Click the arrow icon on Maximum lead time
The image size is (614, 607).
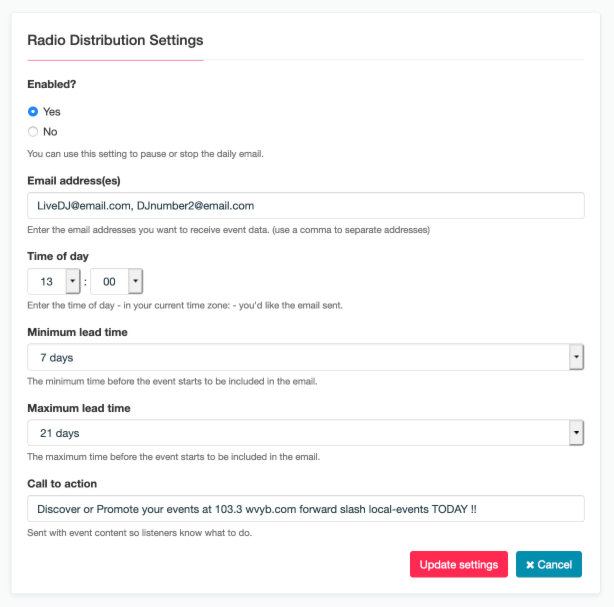[576, 432]
